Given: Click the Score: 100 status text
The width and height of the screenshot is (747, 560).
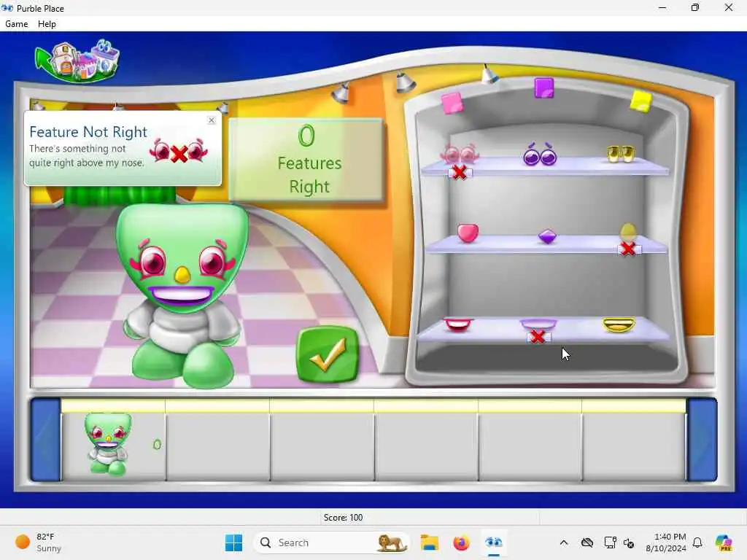Looking at the screenshot, I should pyautogui.click(x=343, y=517).
